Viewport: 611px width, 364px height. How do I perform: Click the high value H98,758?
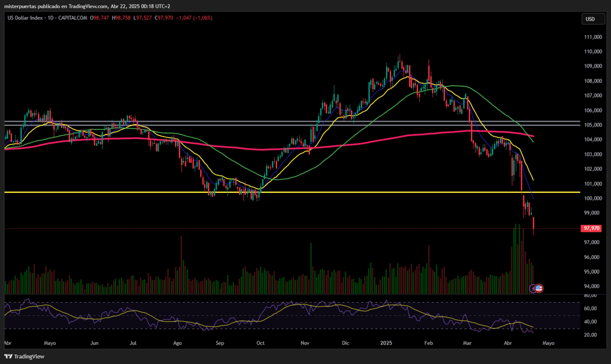[122, 18]
